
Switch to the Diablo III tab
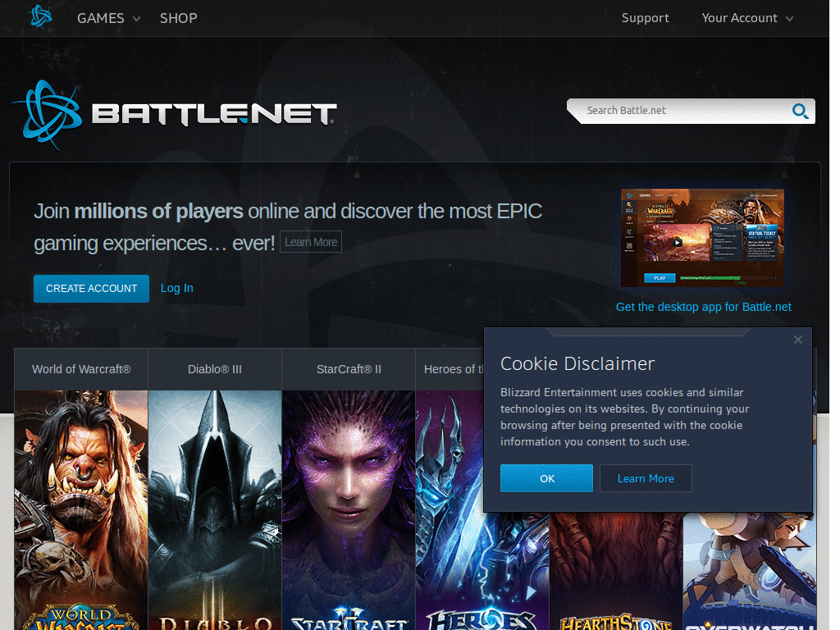(214, 369)
